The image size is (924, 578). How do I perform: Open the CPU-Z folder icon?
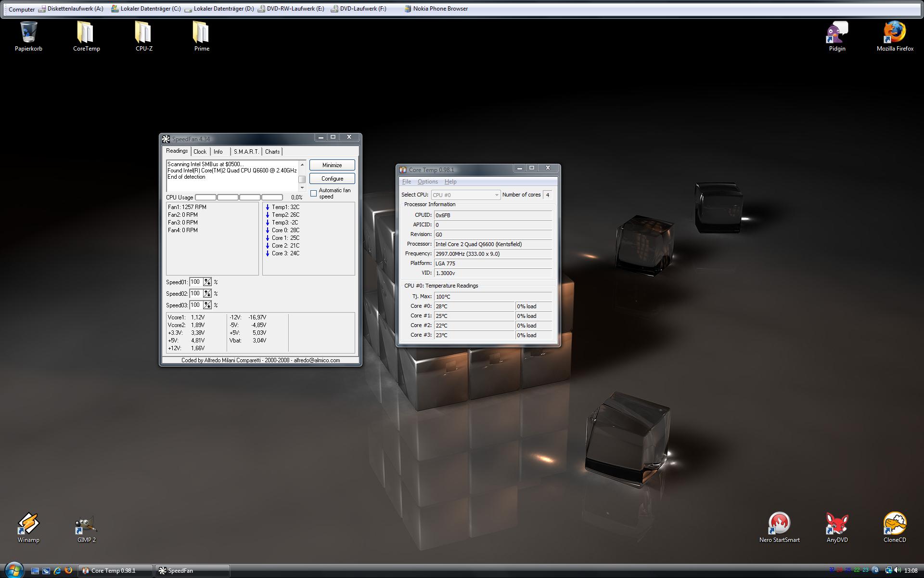[x=144, y=35]
